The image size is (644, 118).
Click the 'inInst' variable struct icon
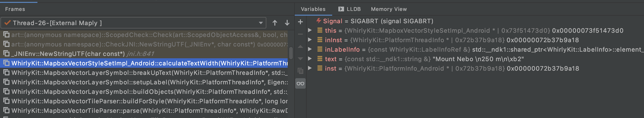click(x=320, y=40)
